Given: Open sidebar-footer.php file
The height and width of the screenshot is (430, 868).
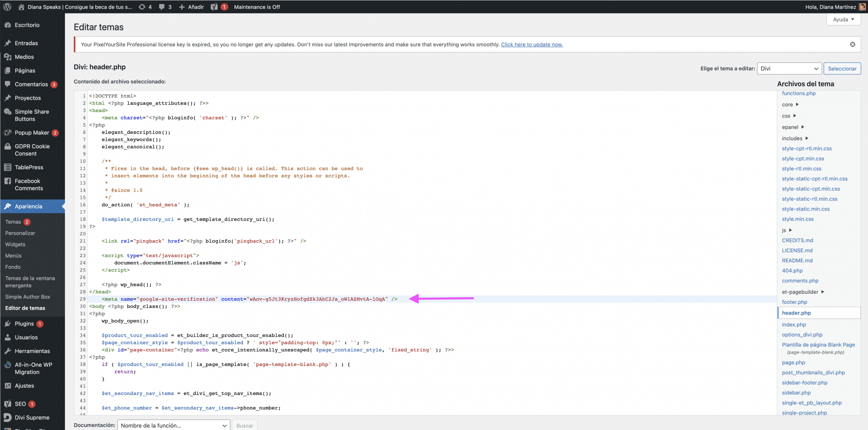Looking at the screenshot, I should point(805,383).
